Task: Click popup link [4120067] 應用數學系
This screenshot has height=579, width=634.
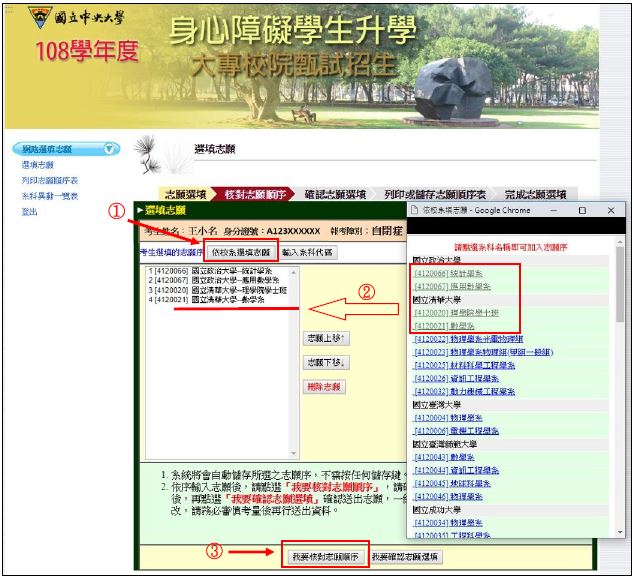Action: click(452, 287)
